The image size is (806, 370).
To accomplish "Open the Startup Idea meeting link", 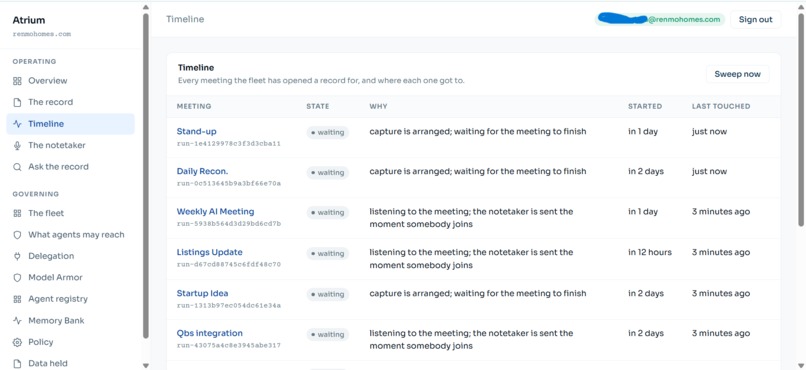I will pos(203,293).
